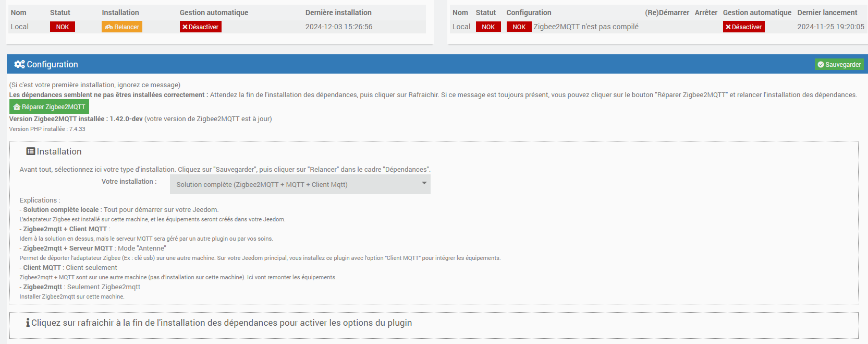This screenshot has height=344, width=868.
Task: Click the gears icon beside Configuration
Action: tap(20, 64)
